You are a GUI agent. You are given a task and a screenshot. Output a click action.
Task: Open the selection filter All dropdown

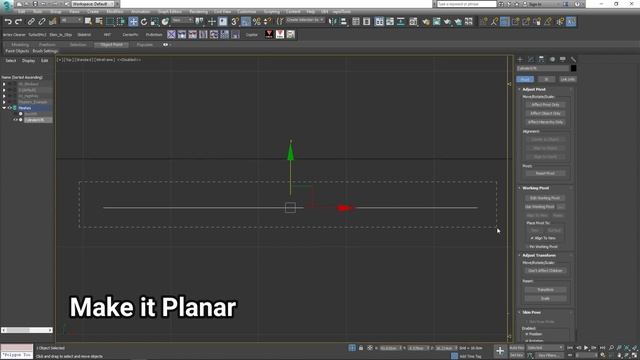70,20
